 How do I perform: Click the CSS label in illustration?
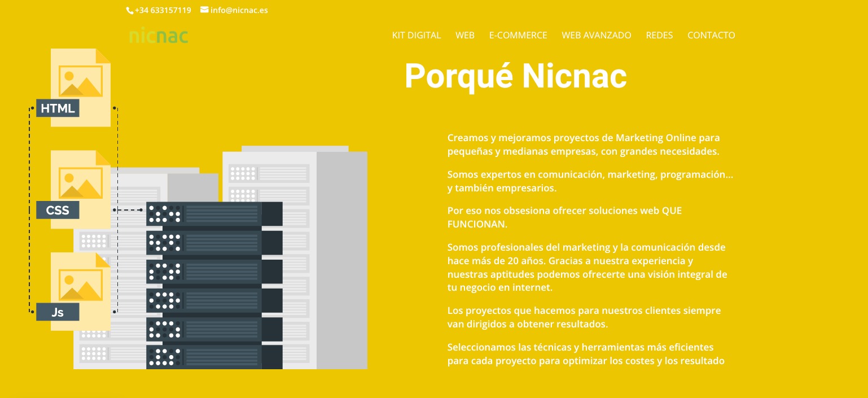click(x=58, y=210)
